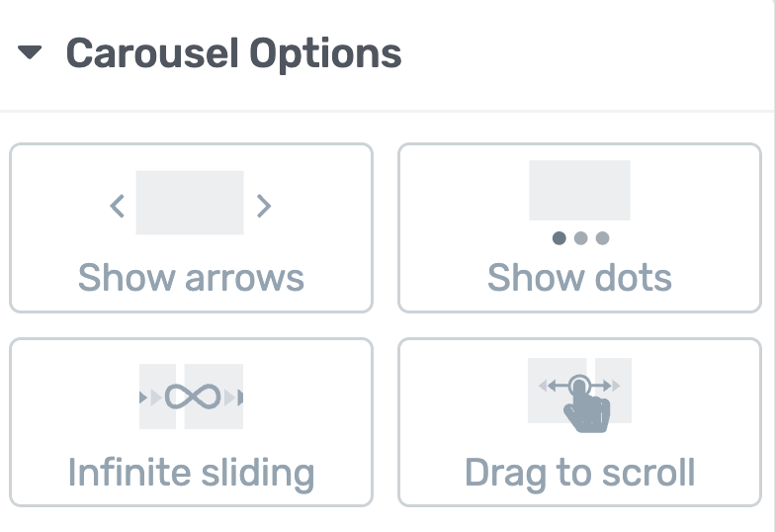
Task: Click the infinity loop icon
Action: (x=193, y=397)
